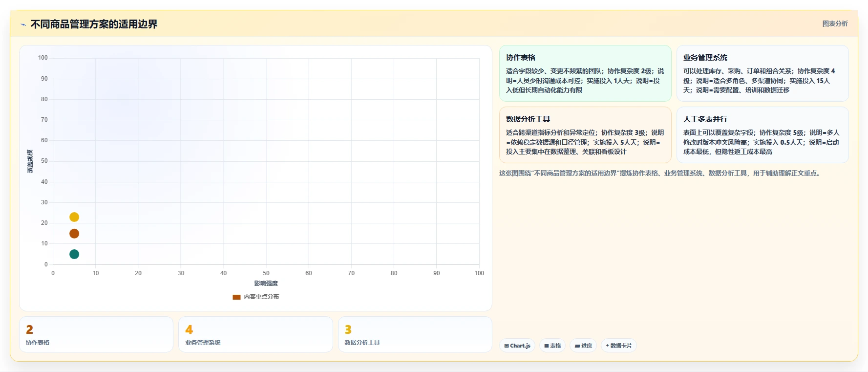Select the 数据卡片 tag chip
Screen dimensions: 868x372
(x=619, y=346)
